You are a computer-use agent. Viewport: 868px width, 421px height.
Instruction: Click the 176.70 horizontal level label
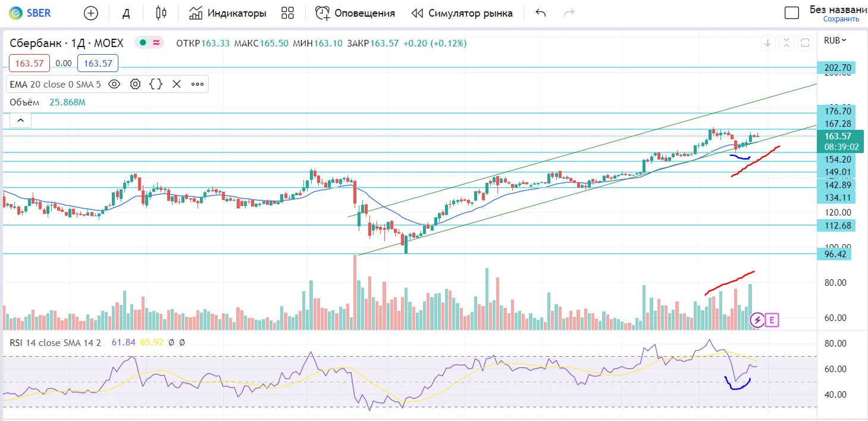pyautogui.click(x=837, y=111)
